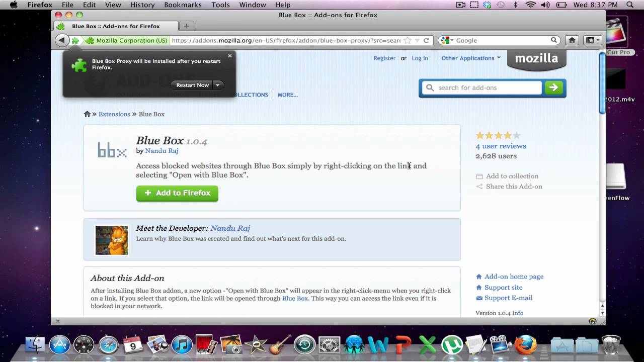Click the mozilla tab logo

point(536,59)
